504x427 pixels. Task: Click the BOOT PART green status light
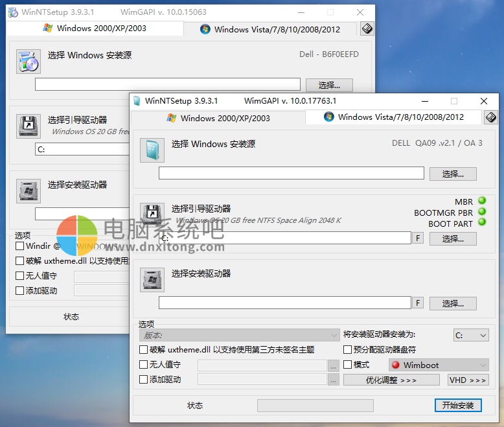tap(482, 222)
